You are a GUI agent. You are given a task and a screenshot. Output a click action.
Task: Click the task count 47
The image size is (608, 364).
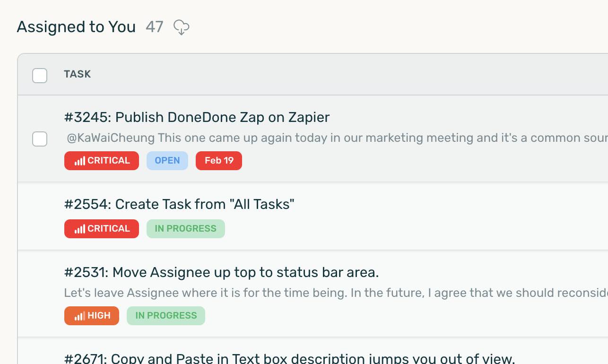point(154,27)
